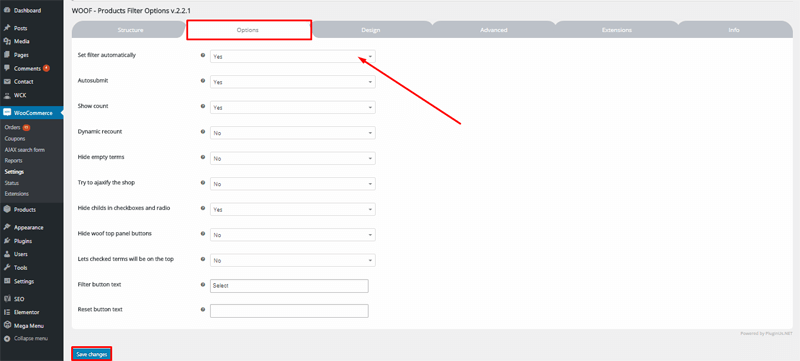Viewport: 800px width, 361px height.
Task: Click the Media icon in sidebar
Action: [7, 41]
